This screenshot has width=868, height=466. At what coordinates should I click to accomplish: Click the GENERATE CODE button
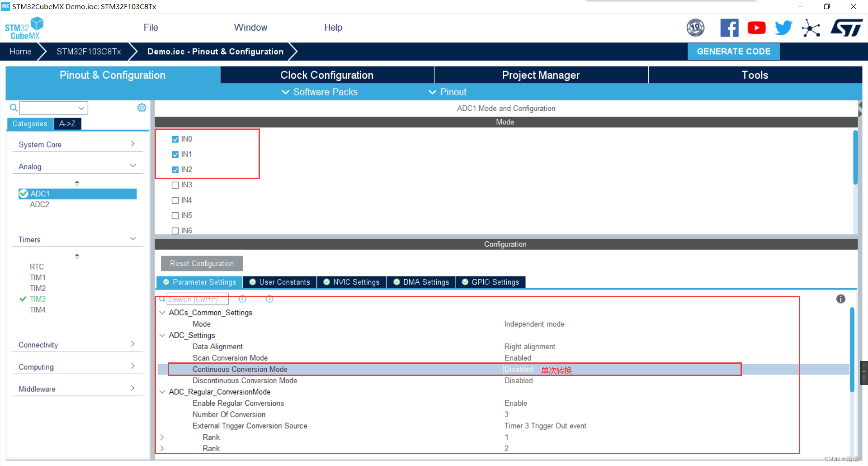pos(733,52)
